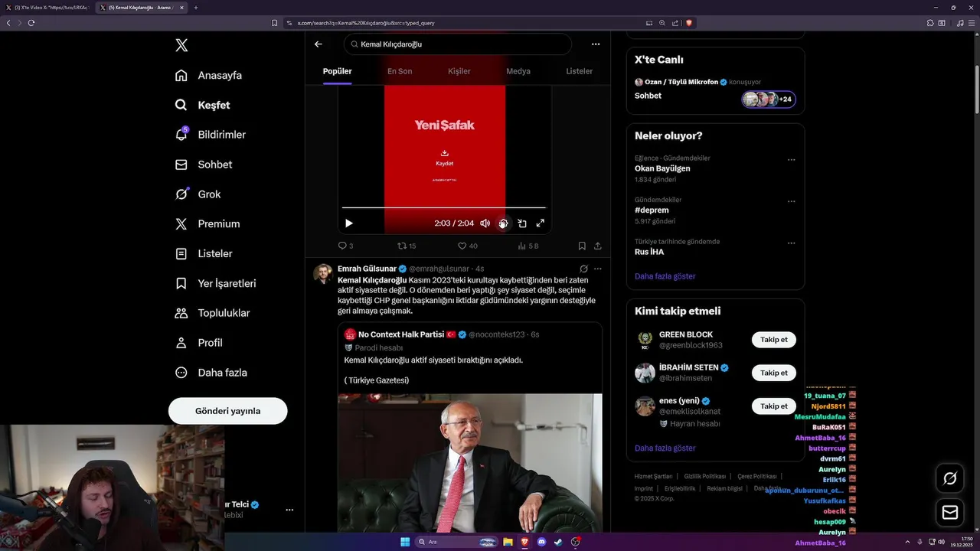Open search options three-dot menu
Screen dimensions: 980x551
pyautogui.click(x=596, y=44)
